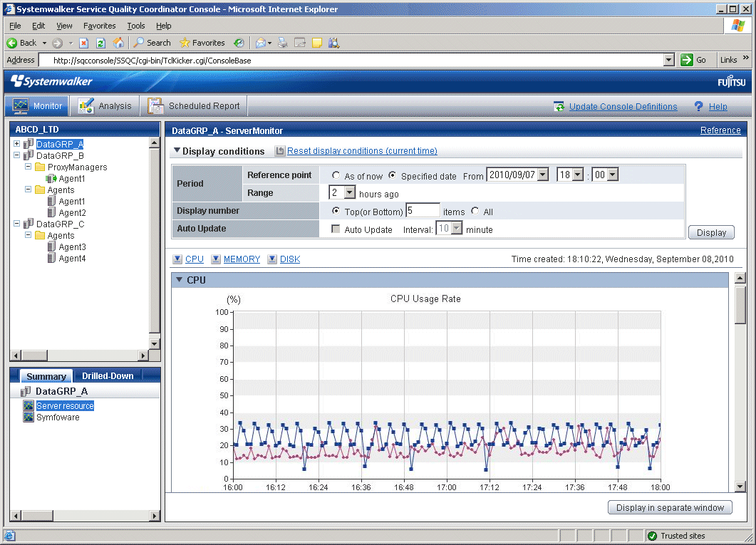Expand the DataGRP_A tree node
756x545 pixels.
tap(16, 145)
